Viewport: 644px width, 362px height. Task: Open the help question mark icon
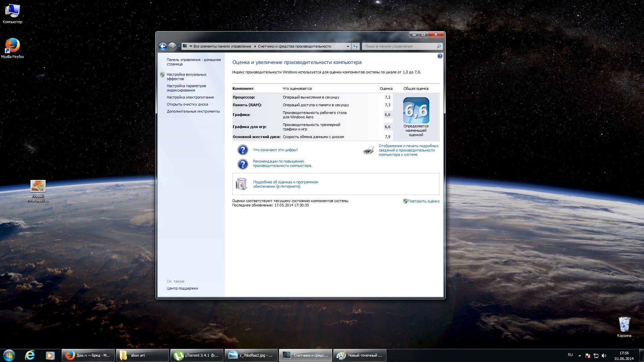(440, 56)
